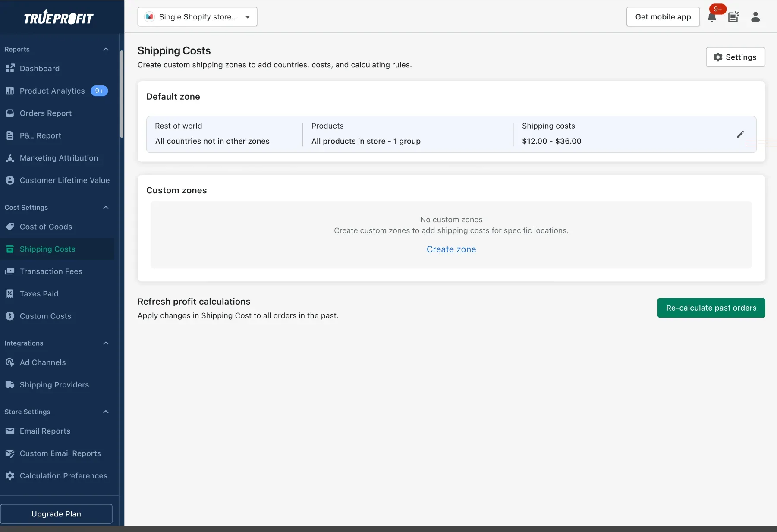Viewport: 777px width, 532px height.
Task: Click the Orders Report inbox icon
Action: pos(10,113)
